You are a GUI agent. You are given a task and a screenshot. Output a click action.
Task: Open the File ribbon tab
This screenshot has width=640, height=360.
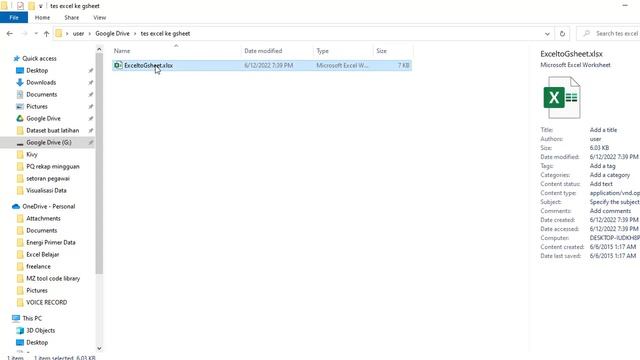point(14,18)
